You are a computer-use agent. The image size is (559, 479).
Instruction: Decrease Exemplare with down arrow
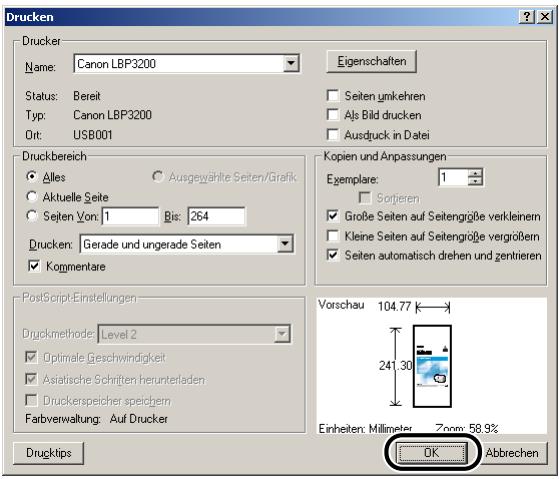pyautogui.click(x=475, y=181)
